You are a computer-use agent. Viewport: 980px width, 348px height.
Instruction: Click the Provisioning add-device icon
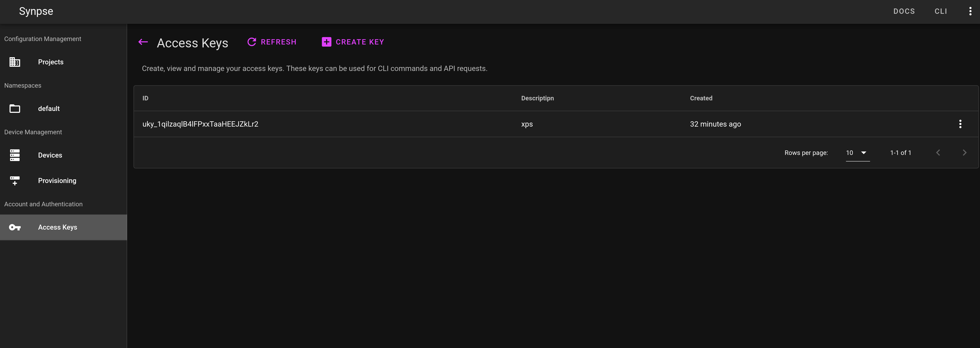15,181
